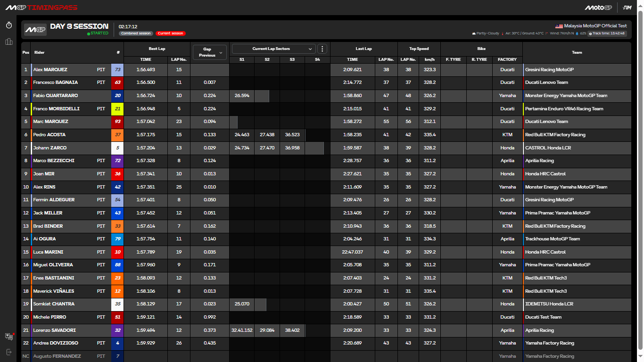Click the partly-cloudy weather icon
Image resolution: width=644 pixels, height=362 pixels.
coord(473,33)
